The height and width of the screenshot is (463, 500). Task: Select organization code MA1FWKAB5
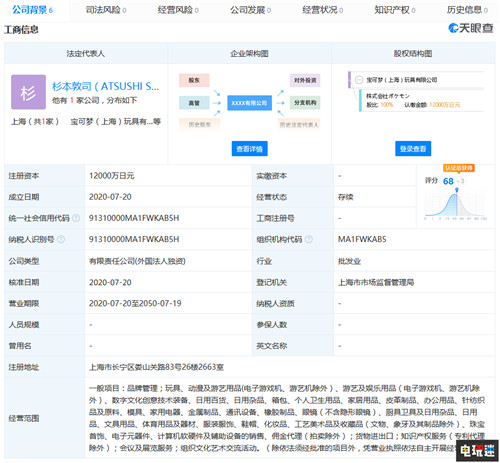(x=362, y=239)
